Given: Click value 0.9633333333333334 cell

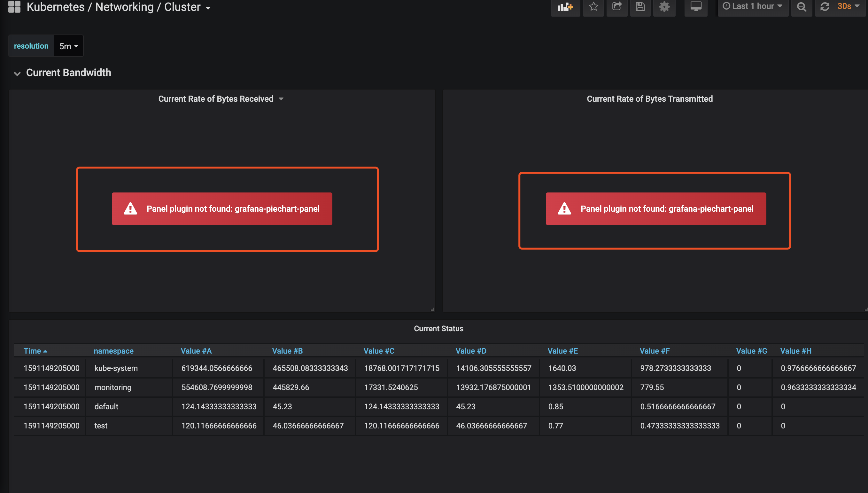Looking at the screenshot, I should [818, 387].
